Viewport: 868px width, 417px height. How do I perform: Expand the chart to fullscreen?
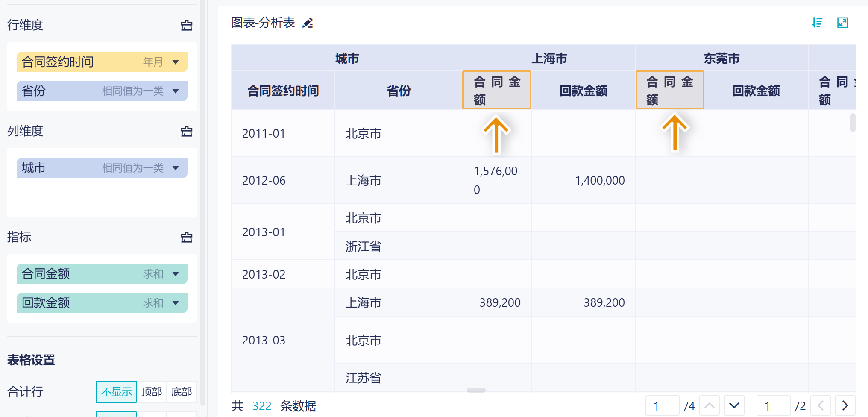tap(842, 23)
